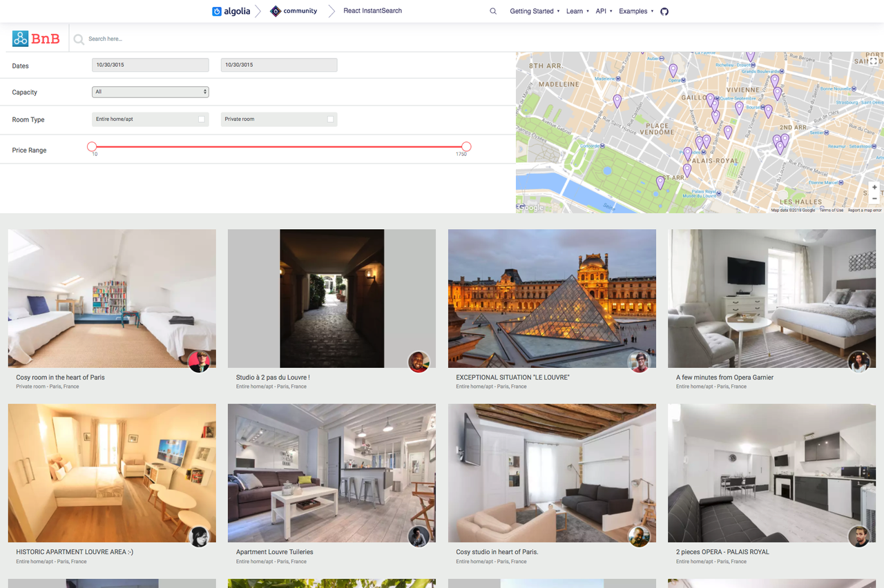Click the maximum price slider handle
The image size is (884, 588).
tap(466, 146)
